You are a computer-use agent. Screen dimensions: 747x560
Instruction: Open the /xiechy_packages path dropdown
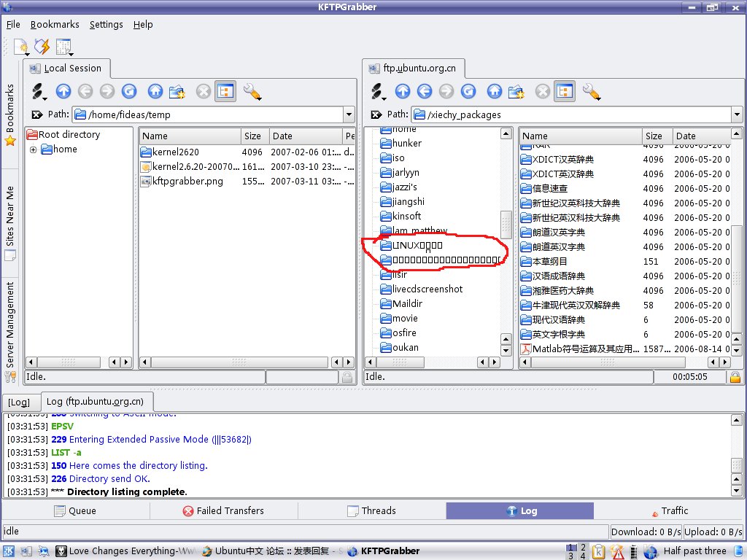(737, 114)
